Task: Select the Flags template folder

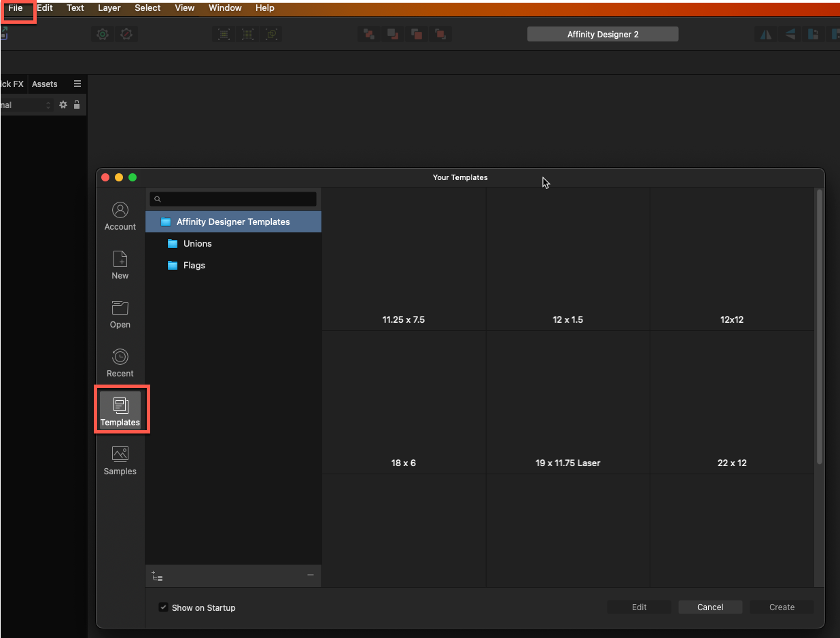Action: pos(194,265)
